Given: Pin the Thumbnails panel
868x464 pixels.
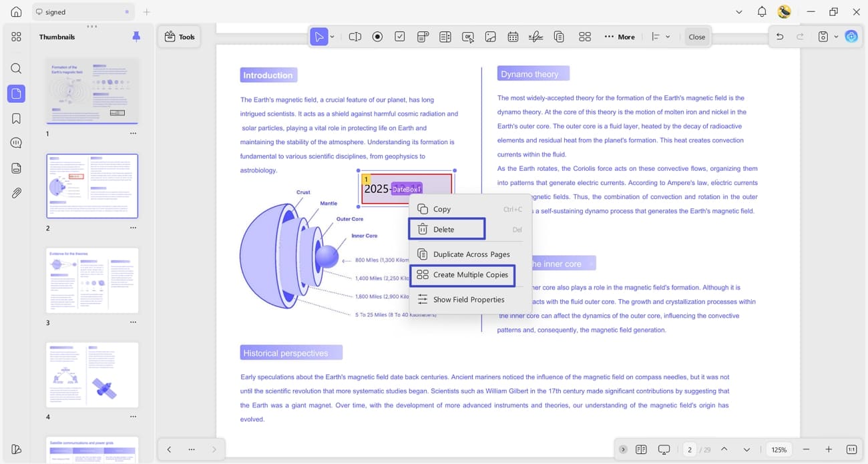Looking at the screenshot, I should point(136,37).
